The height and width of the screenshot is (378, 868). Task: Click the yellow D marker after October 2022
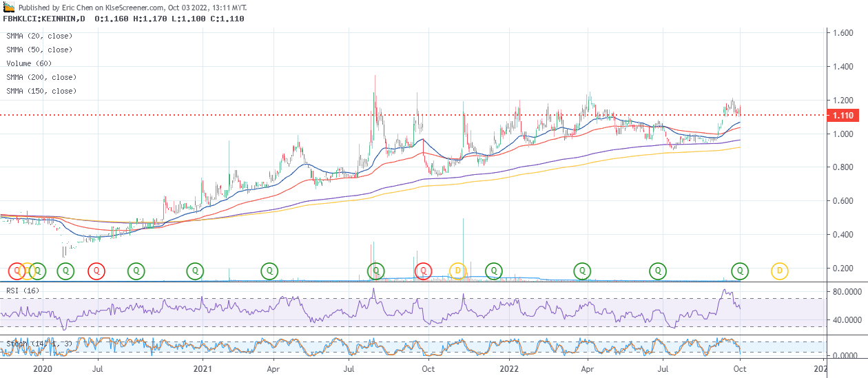779,271
